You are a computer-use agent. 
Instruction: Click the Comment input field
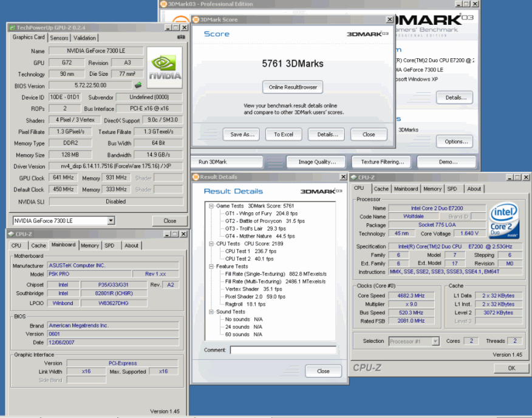coord(283,350)
